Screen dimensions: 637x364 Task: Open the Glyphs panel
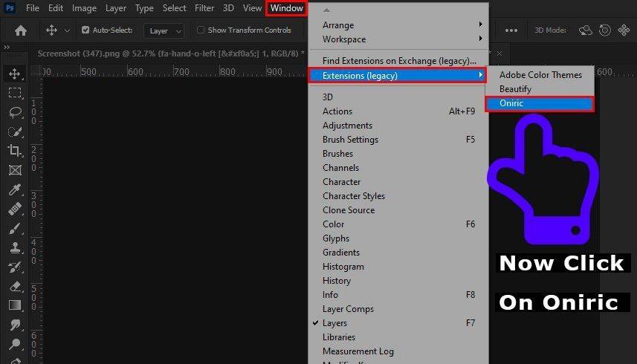(398, 238)
